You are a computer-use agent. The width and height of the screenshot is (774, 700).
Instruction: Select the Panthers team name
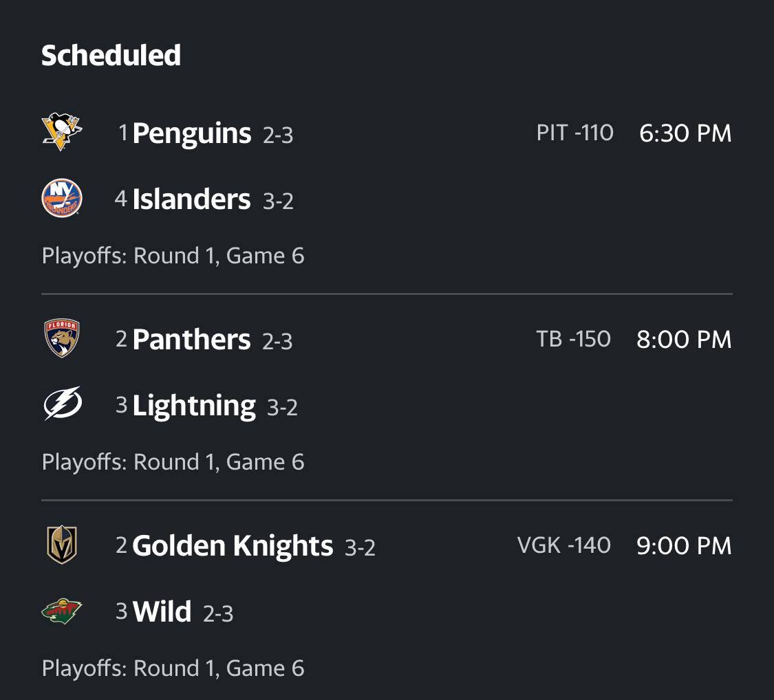tap(191, 340)
